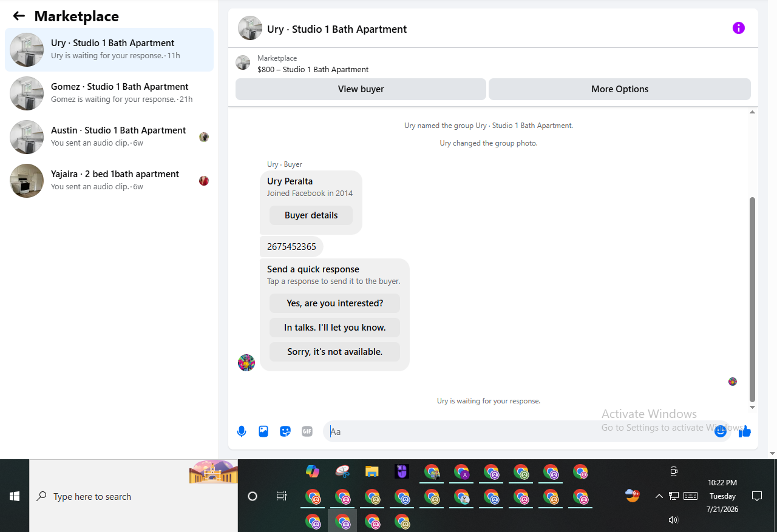Open the Windows notification center
This screenshot has height=532, width=777.
[x=757, y=496]
